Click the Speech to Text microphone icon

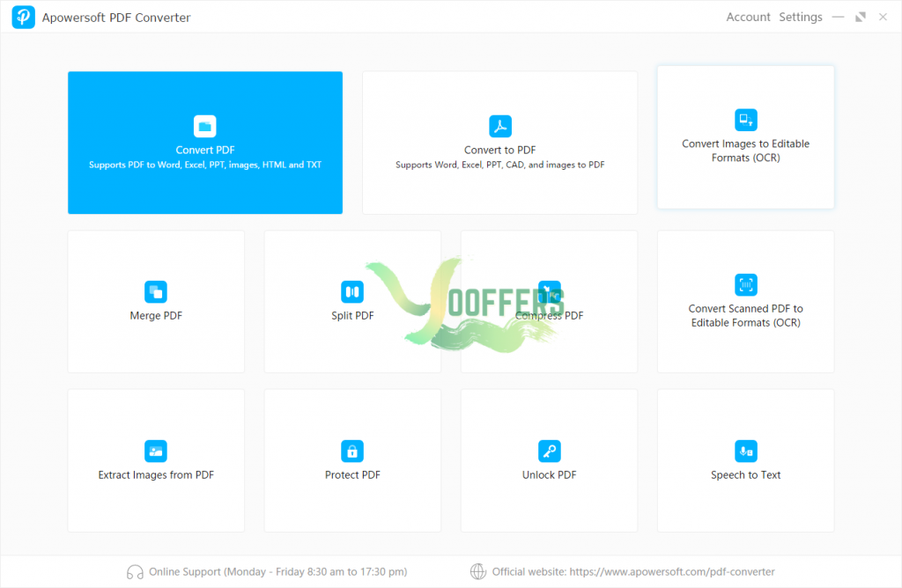point(745,452)
